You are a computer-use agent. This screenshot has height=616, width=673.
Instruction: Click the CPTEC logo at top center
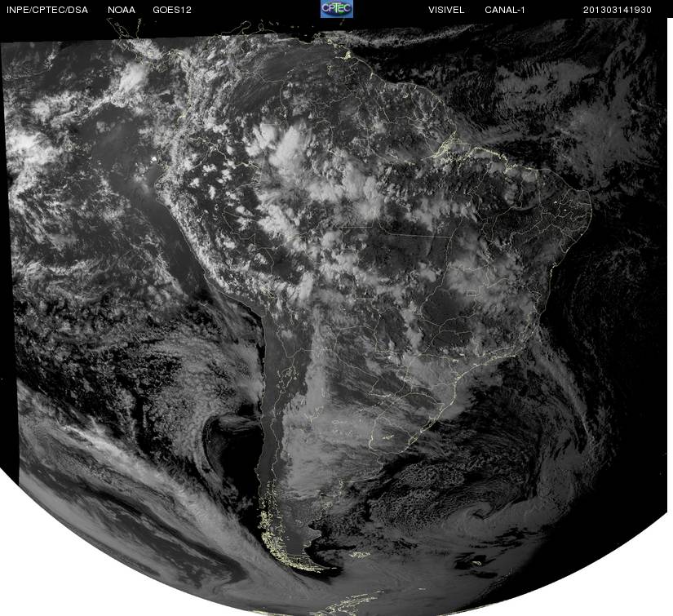[x=337, y=9]
